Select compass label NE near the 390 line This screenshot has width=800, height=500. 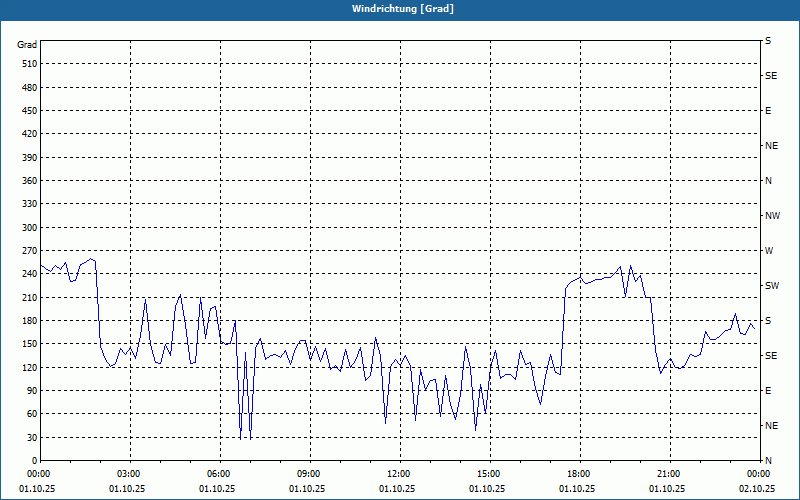point(772,146)
